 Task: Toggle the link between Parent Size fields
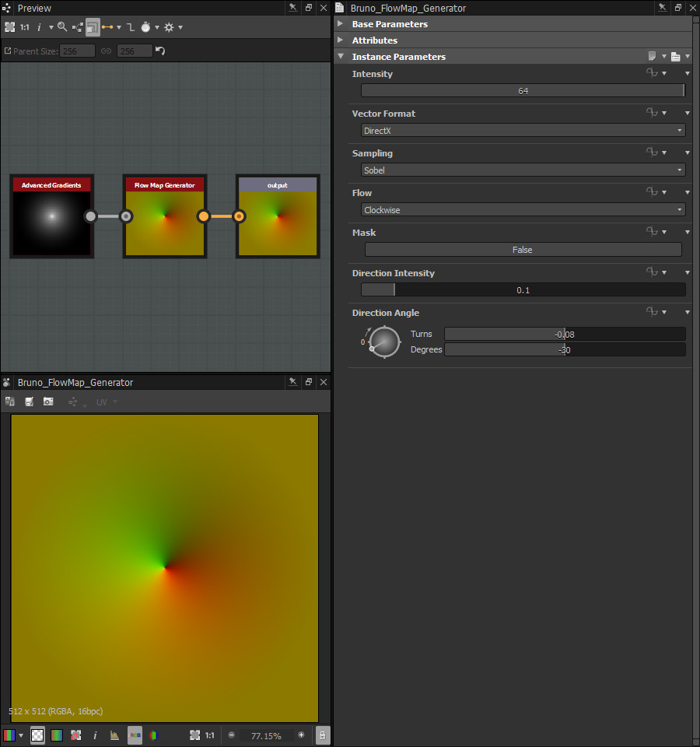pyautogui.click(x=107, y=50)
